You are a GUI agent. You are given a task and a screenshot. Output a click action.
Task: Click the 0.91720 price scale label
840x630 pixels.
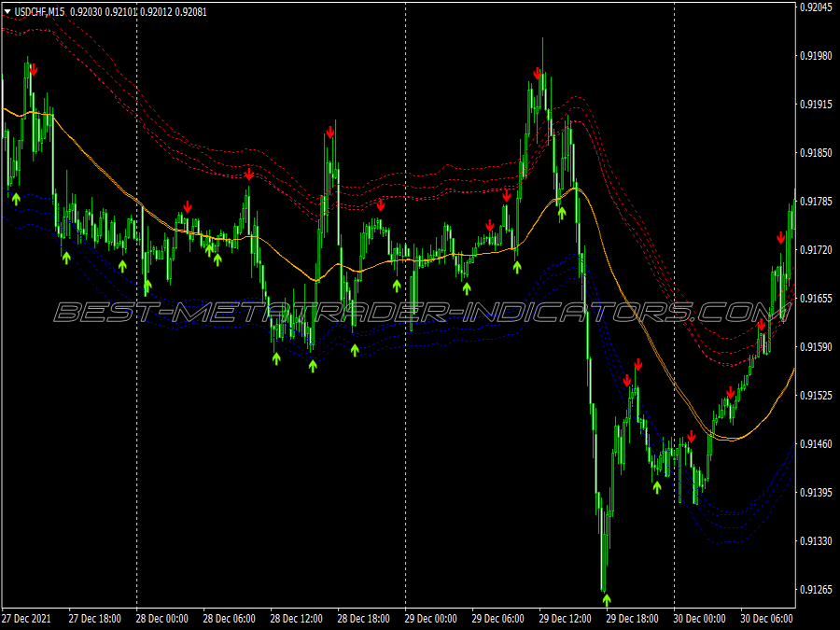click(816, 249)
